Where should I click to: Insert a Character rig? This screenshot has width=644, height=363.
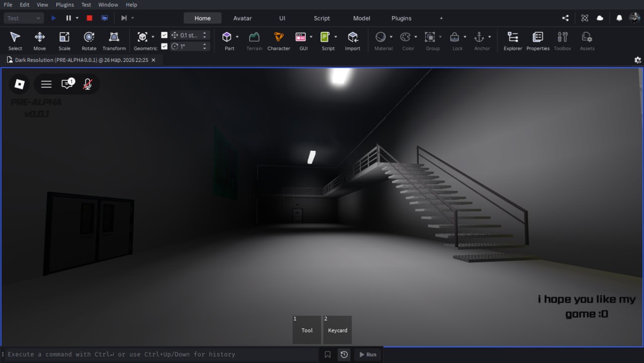(278, 40)
